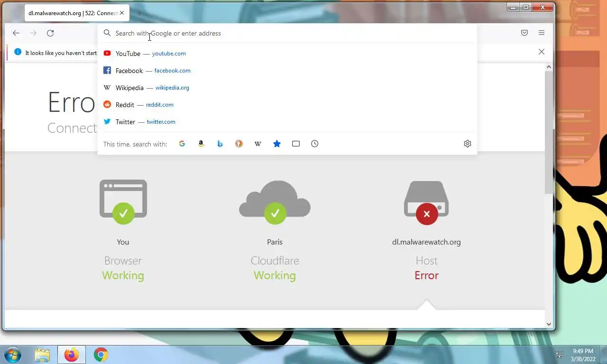Search in history via clock icon
607x364 pixels.
(x=315, y=144)
